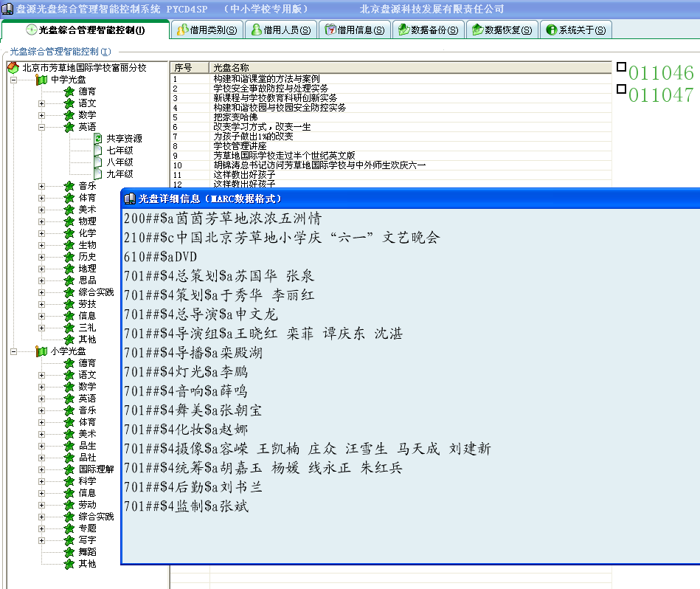Click the page icon beside 八年级
Image resolution: width=700 pixels, height=589 pixels.
pos(98,162)
